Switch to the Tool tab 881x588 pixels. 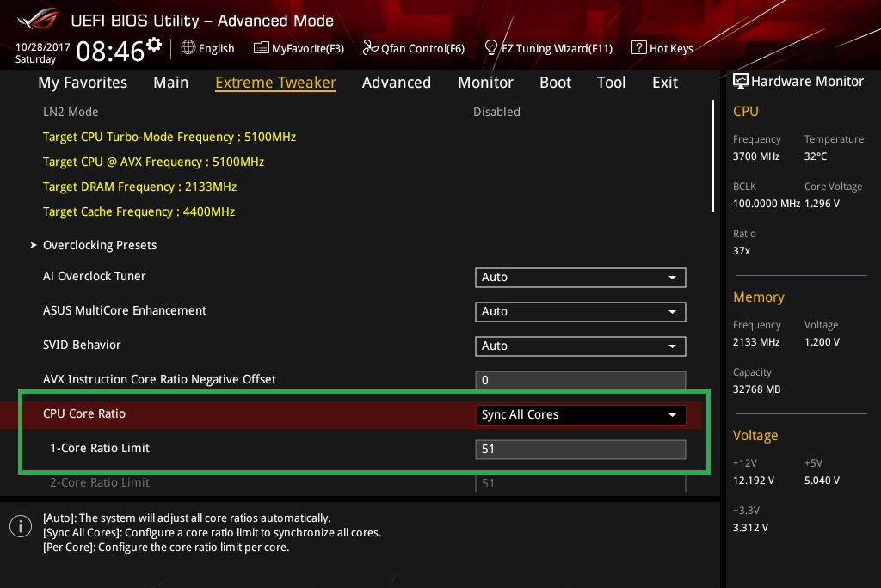(612, 83)
